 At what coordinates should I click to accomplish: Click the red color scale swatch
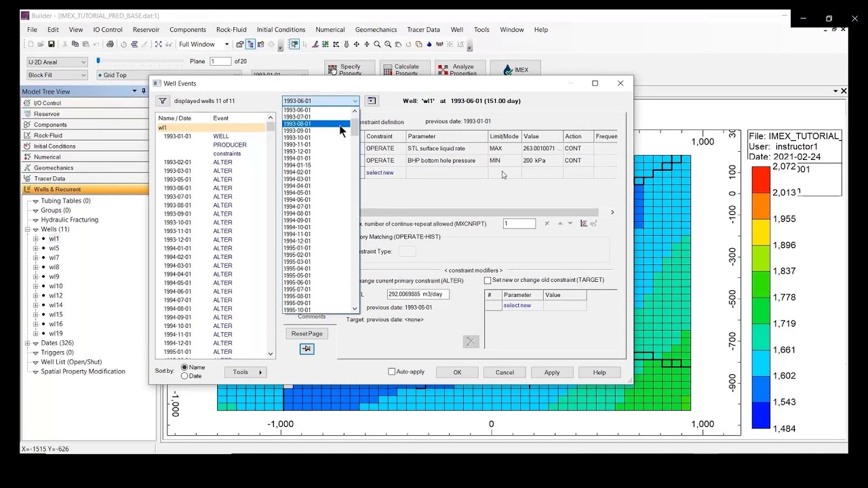761,180
